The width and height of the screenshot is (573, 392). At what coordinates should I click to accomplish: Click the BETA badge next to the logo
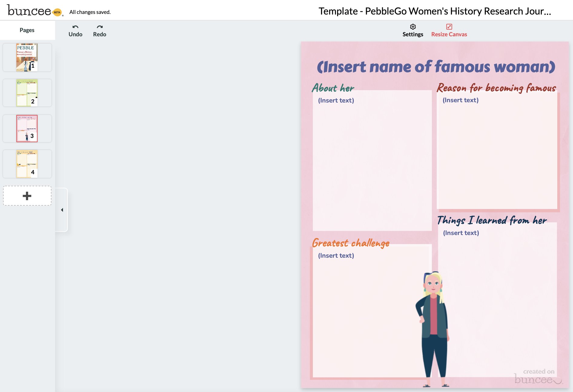pyautogui.click(x=56, y=13)
